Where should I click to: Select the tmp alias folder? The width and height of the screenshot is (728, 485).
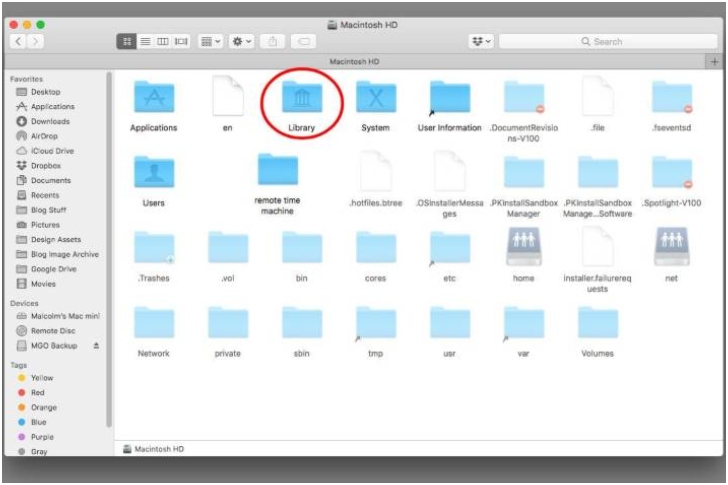(376, 323)
